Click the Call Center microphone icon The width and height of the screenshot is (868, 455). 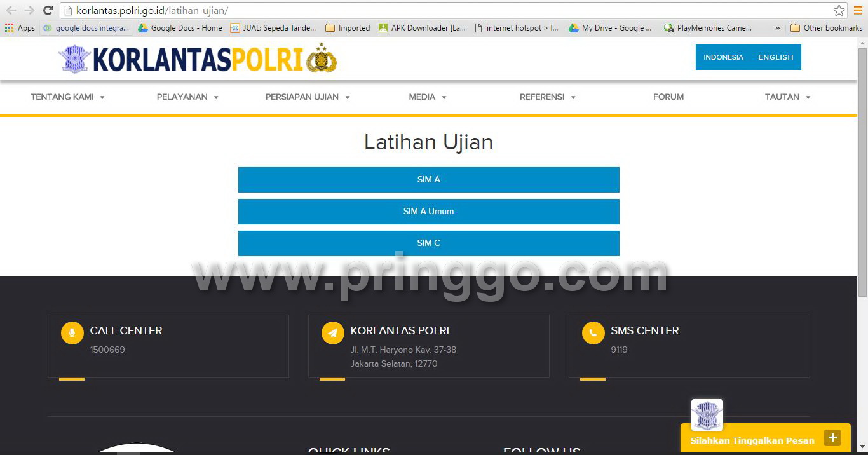point(72,333)
